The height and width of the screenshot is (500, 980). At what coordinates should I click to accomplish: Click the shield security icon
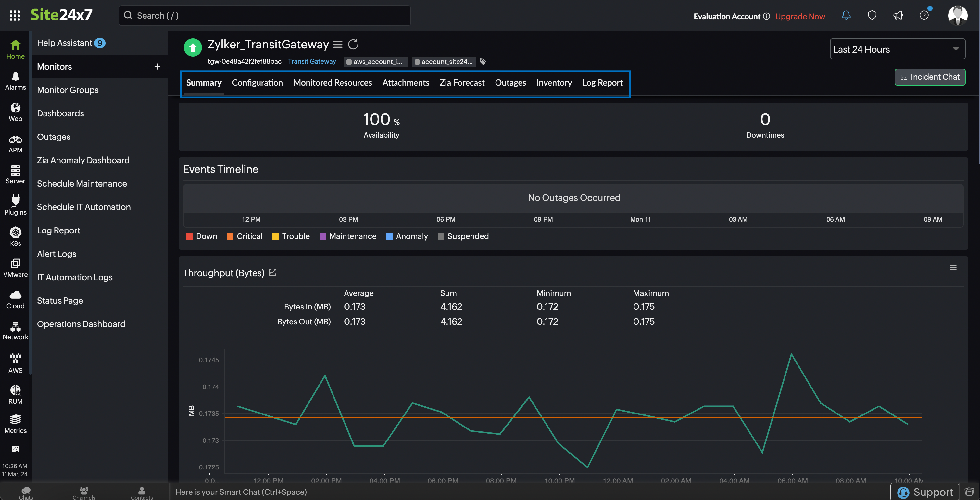(x=872, y=16)
